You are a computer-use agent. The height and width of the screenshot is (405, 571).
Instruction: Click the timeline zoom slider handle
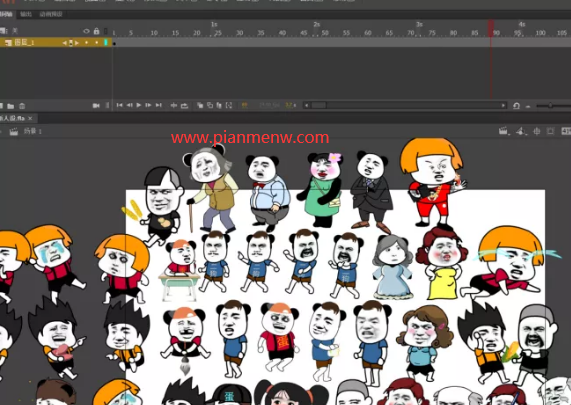point(551,106)
